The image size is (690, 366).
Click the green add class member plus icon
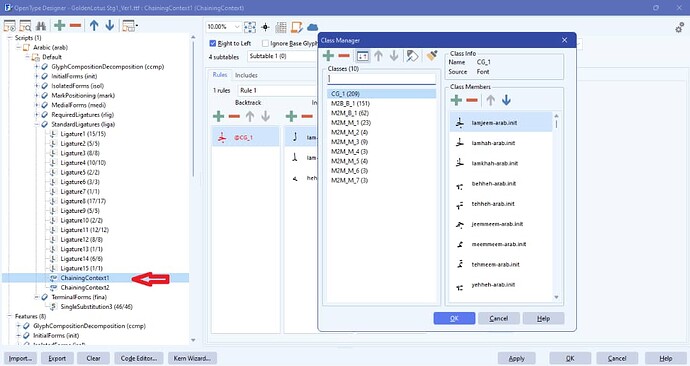point(456,100)
